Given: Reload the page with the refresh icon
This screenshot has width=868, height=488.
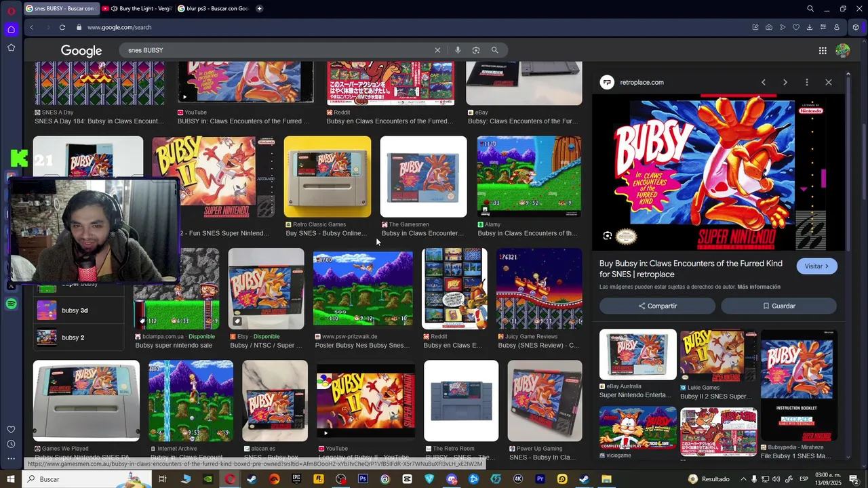Looking at the screenshot, I should [x=62, y=27].
